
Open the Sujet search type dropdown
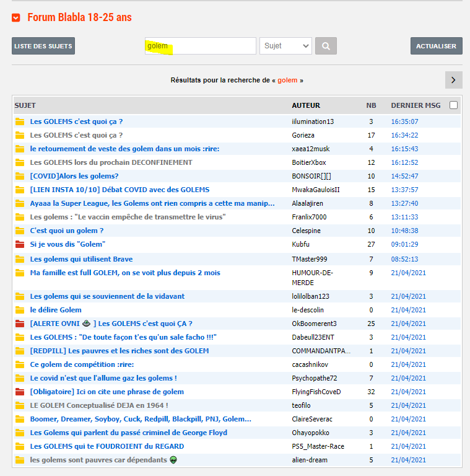point(285,46)
